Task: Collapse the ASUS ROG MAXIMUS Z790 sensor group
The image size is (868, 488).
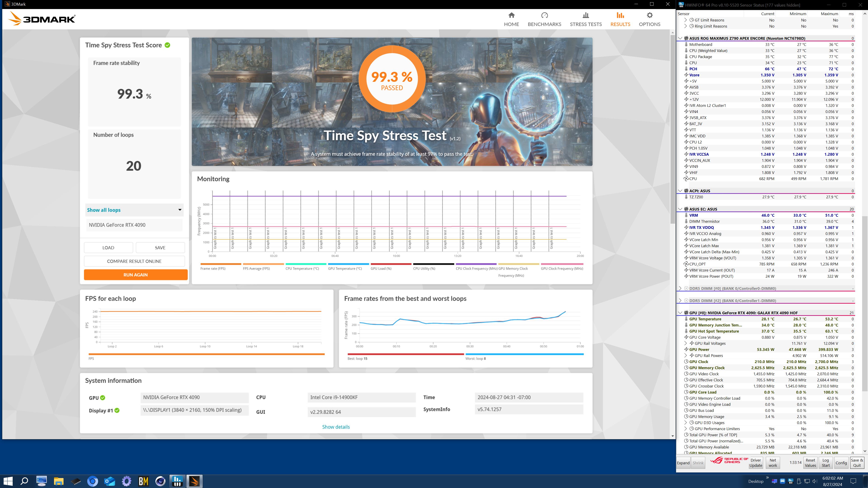Action: point(680,38)
